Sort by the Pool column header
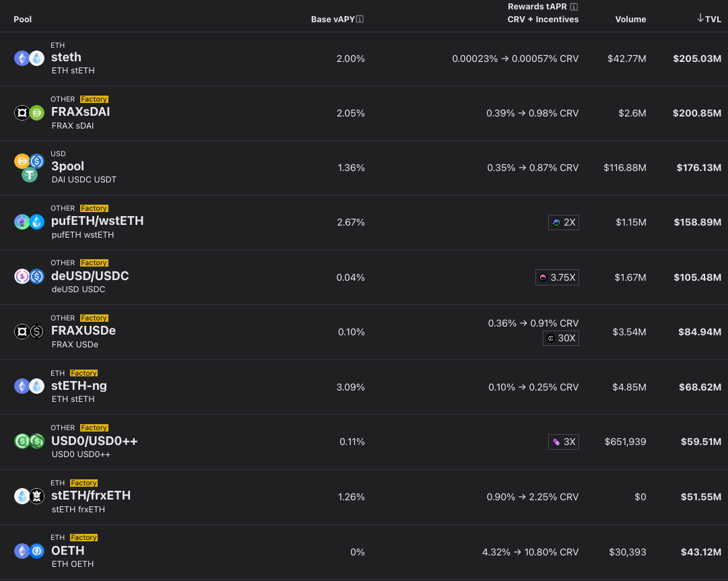The height and width of the screenshot is (581, 728). 22,19
